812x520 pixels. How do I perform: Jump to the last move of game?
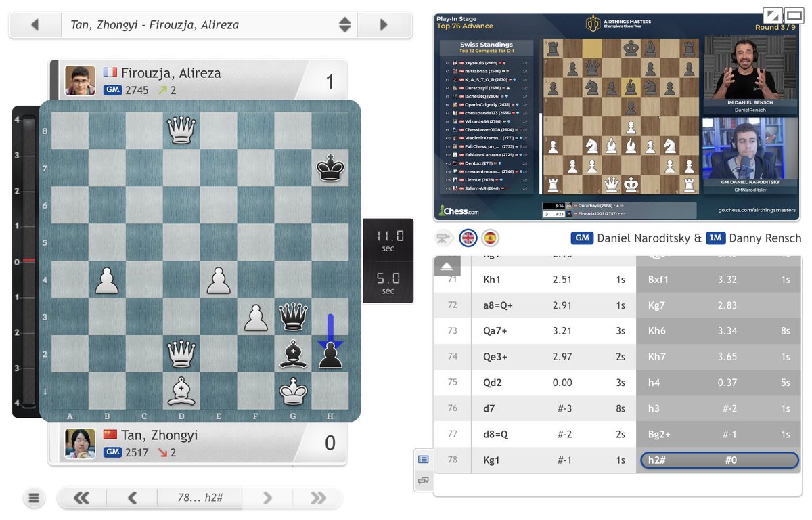[317, 498]
